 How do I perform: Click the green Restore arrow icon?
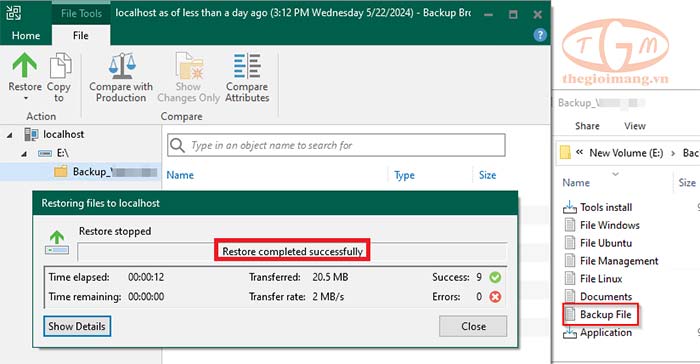(25, 65)
